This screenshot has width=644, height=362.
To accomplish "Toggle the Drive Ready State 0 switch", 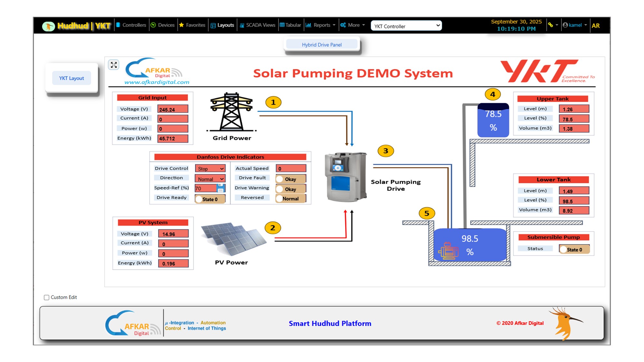I will point(210,199).
